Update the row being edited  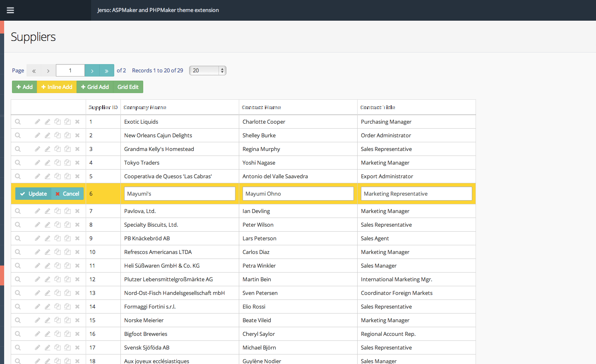(x=34, y=194)
